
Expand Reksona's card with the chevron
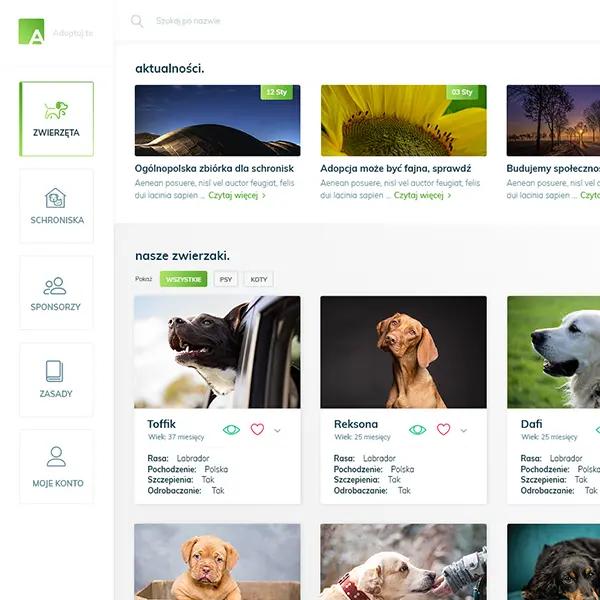(x=464, y=430)
